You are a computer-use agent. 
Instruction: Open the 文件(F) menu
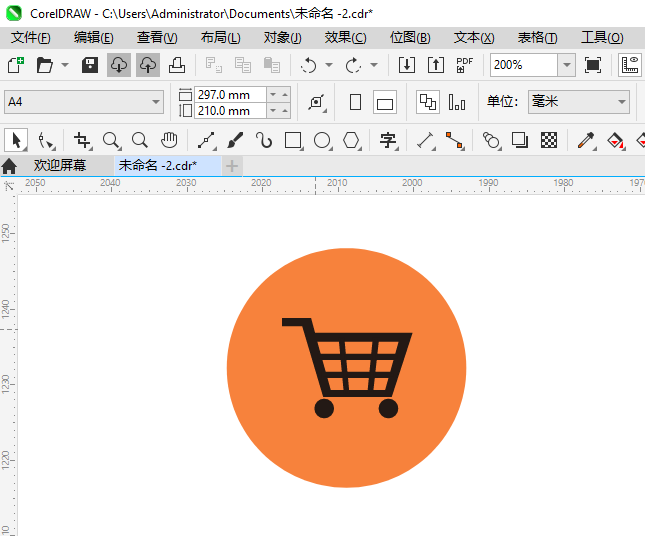(30, 38)
